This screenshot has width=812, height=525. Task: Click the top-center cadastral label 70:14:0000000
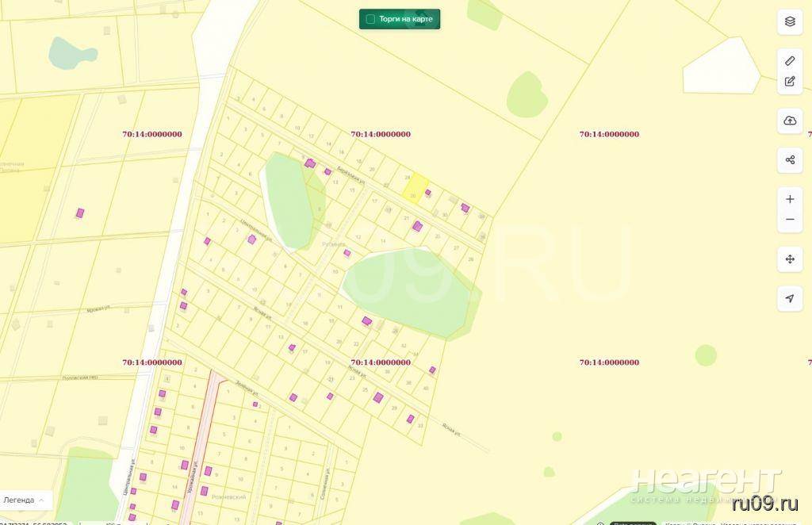[x=381, y=135]
